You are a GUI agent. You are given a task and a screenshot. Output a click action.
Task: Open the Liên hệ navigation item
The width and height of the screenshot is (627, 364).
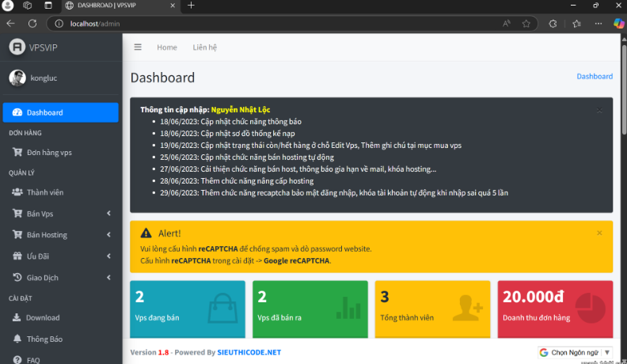point(205,47)
